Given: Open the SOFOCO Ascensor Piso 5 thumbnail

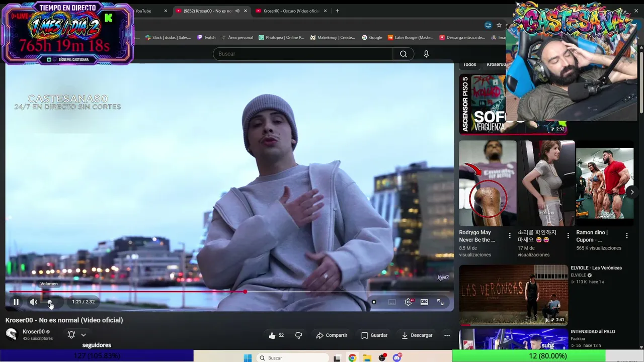Looking at the screenshot, I should coord(513,104).
